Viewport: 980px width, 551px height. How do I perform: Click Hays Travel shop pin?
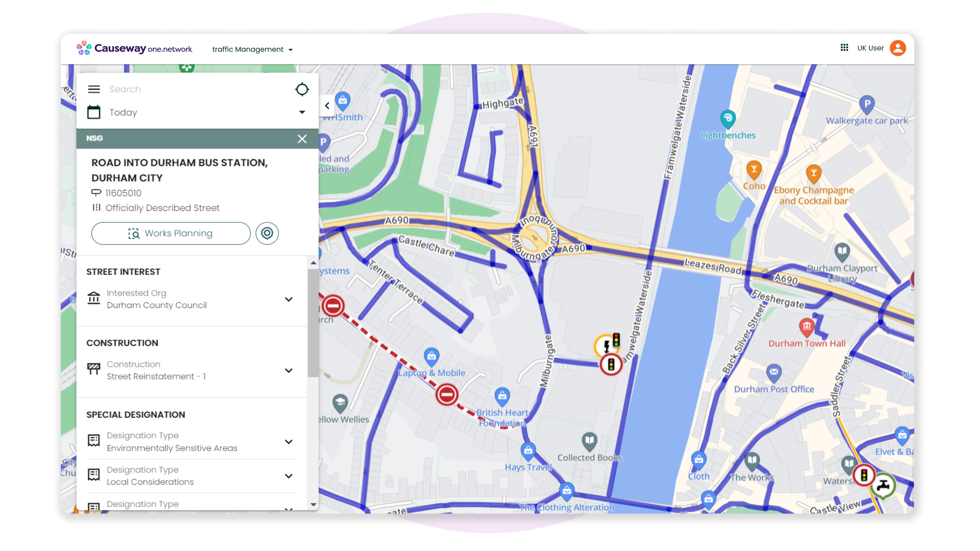528,451
